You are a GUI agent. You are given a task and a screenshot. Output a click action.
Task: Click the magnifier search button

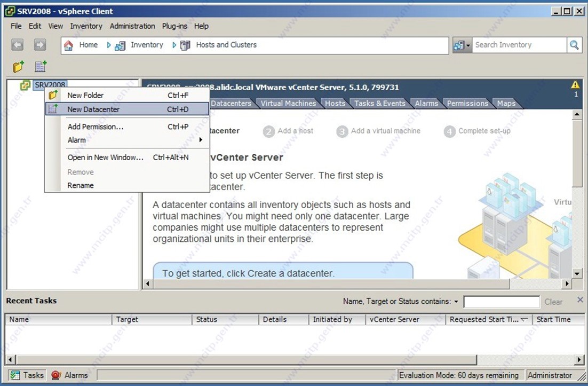point(574,45)
